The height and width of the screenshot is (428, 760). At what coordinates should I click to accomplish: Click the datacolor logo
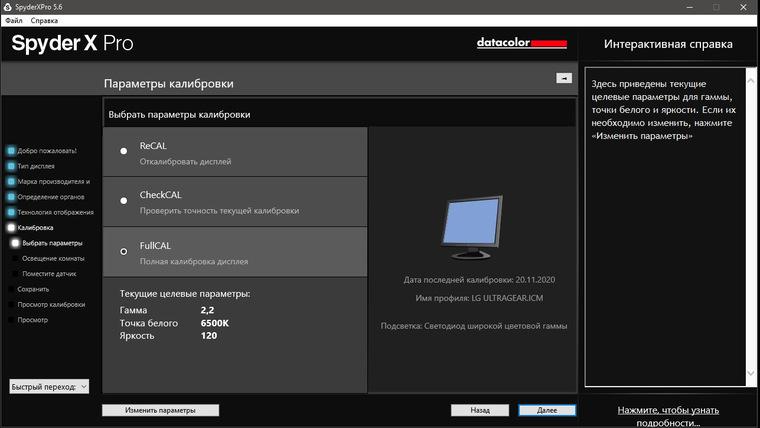pos(522,43)
